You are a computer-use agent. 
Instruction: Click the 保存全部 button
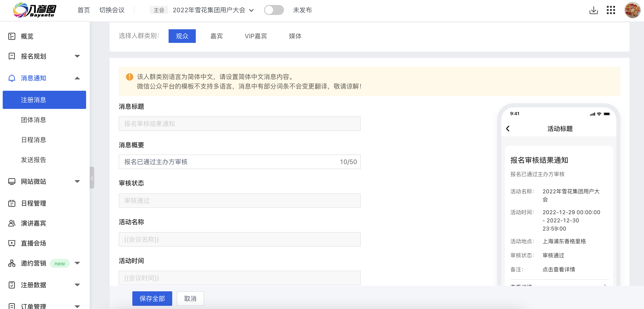[152, 299]
